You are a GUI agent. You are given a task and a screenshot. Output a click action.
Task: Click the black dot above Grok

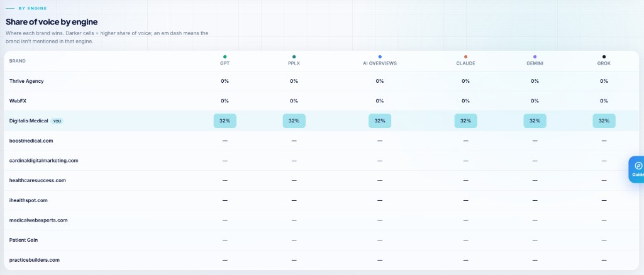tap(604, 57)
